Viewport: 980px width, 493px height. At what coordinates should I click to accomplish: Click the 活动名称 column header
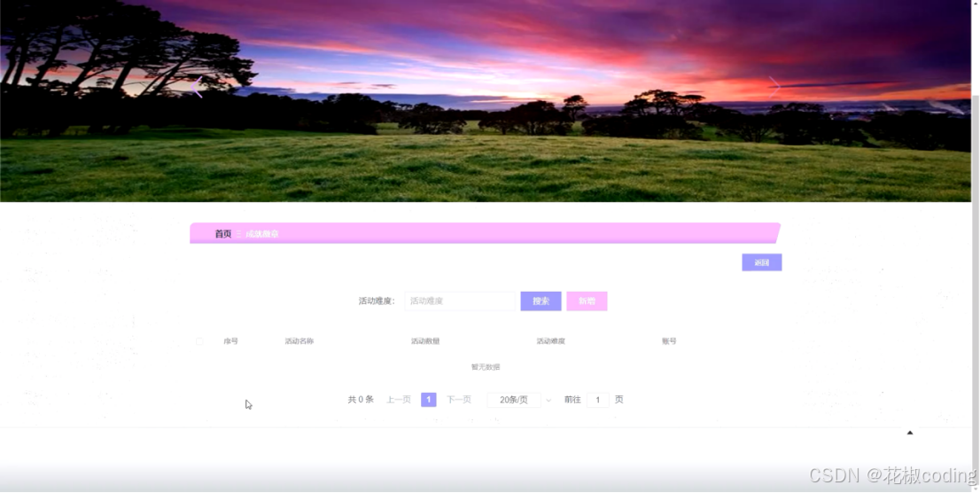[x=299, y=341]
